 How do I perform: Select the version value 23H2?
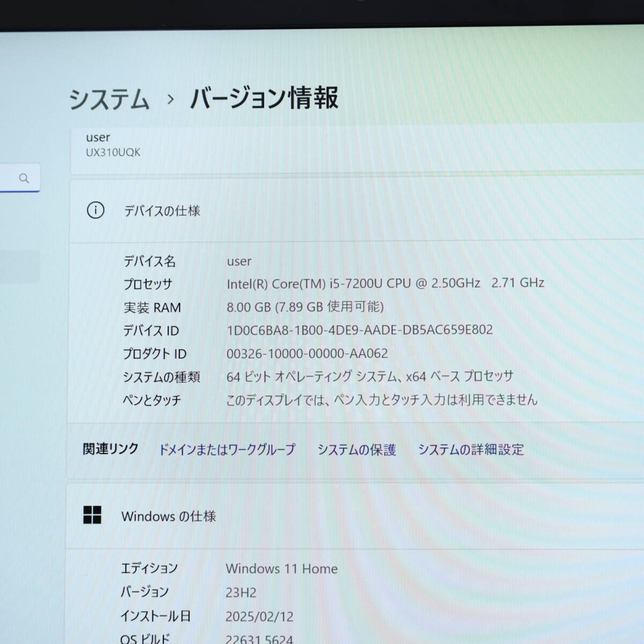[241, 593]
